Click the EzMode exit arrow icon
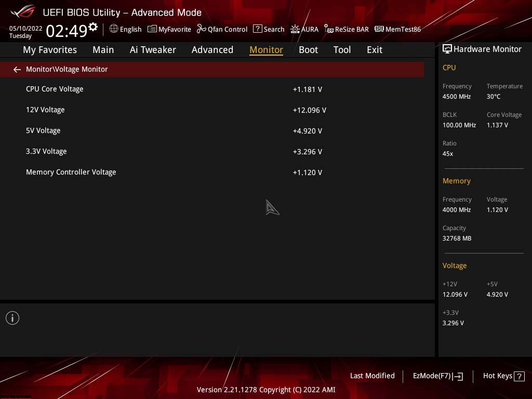 pyautogui.click(x=458, y=376)
